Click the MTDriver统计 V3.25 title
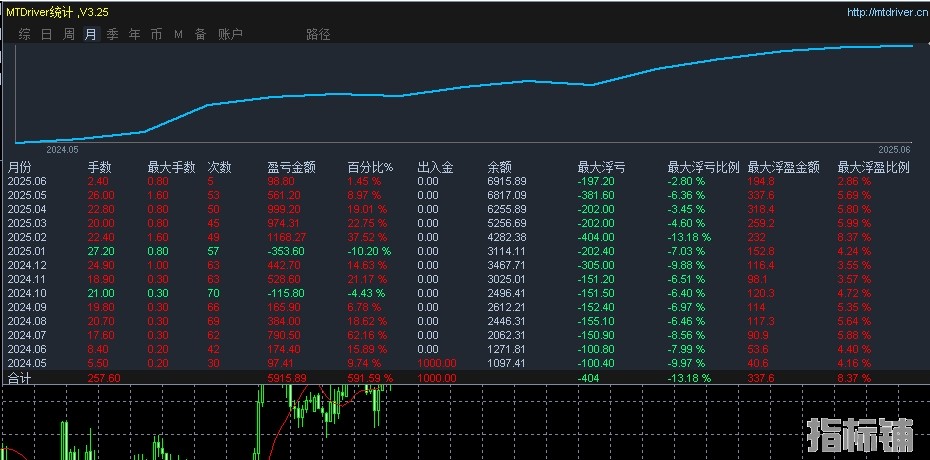The image size is (930, 460). pyautogui.click(x=58, y=12)
